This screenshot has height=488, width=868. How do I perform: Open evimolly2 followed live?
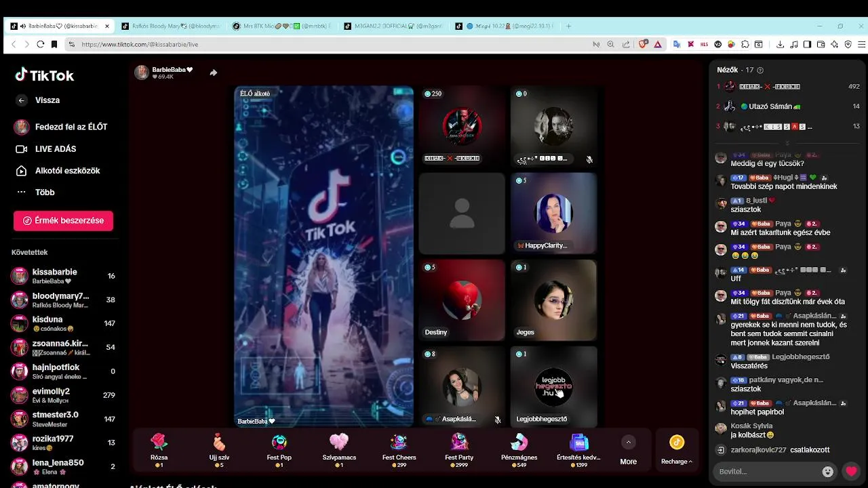pyautogui.click(x=63, y=395)
